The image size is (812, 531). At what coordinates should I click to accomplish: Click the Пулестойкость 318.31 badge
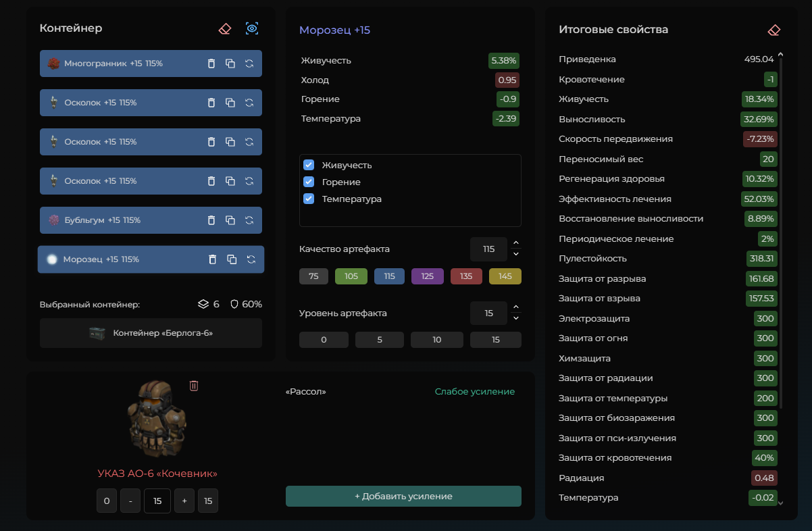761,259
